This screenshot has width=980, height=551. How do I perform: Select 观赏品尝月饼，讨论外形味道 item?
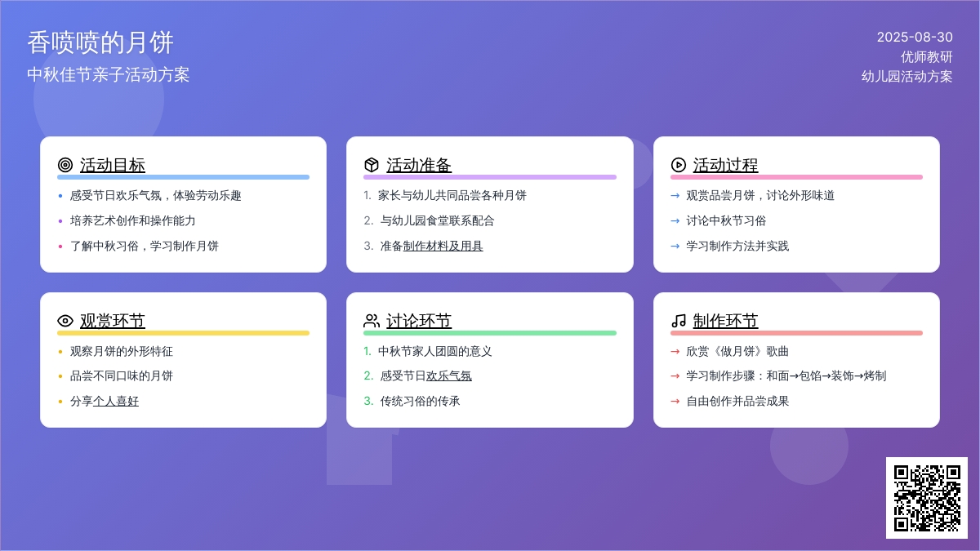tap(760, 196)
